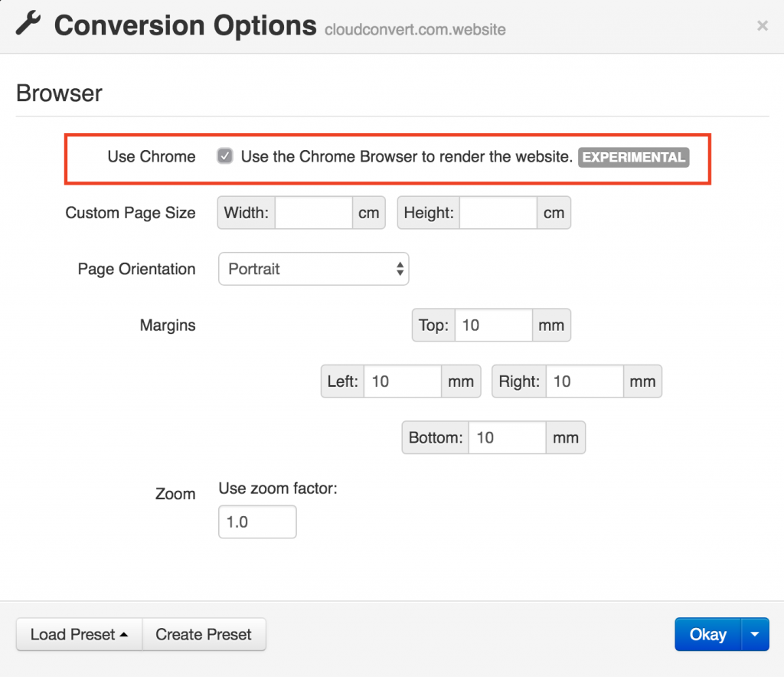
Task: Click the Load Preset button
Action: [73, 634]
